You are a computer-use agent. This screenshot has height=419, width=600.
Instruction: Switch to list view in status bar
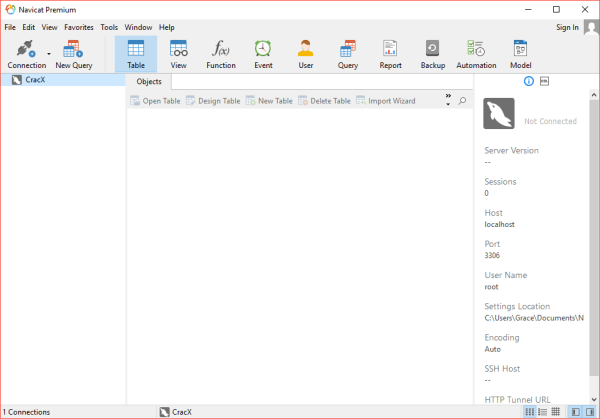point(542,412)
